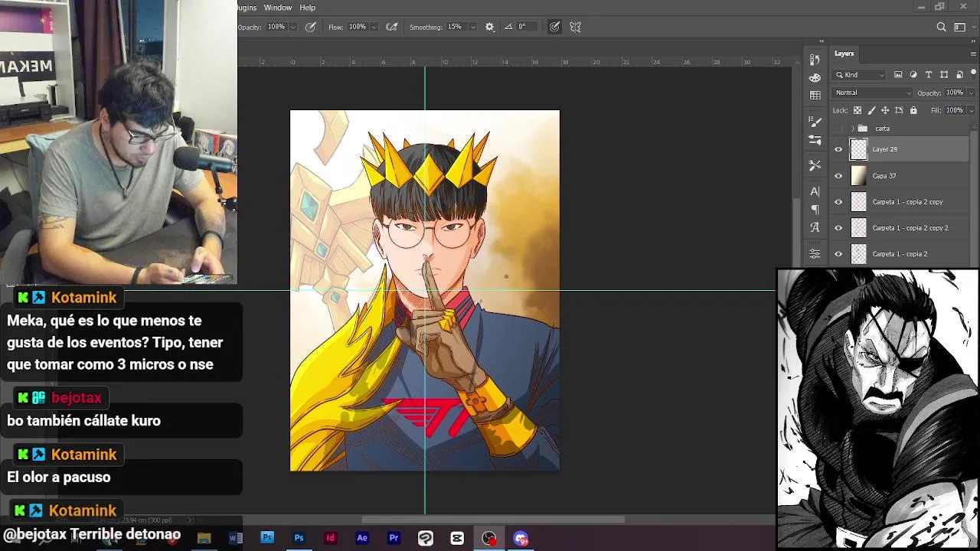Image resolution: width=980 pixels, height=551 pixels.
Task: Open the Adjustments panel sliders icon
Action: (x=815, y=253)
